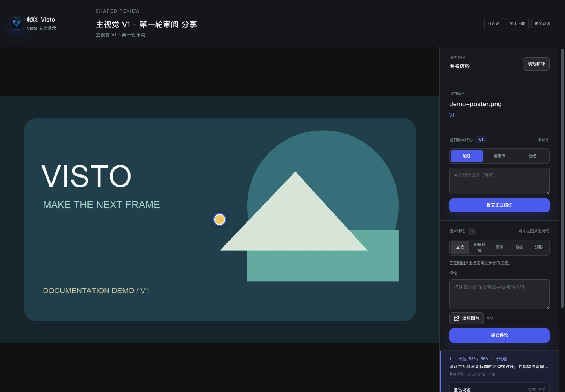
Task: Select the 通过 verdict option
Action: click(467, 156)
